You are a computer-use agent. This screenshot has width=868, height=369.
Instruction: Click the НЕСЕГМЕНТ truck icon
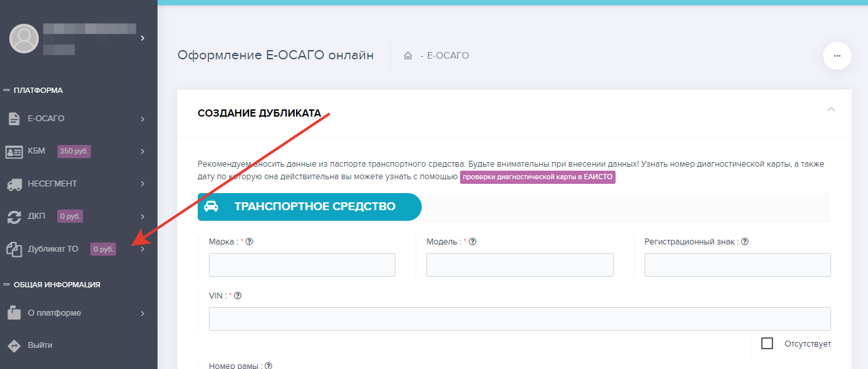pyautogui.click(x=14, y=184)
